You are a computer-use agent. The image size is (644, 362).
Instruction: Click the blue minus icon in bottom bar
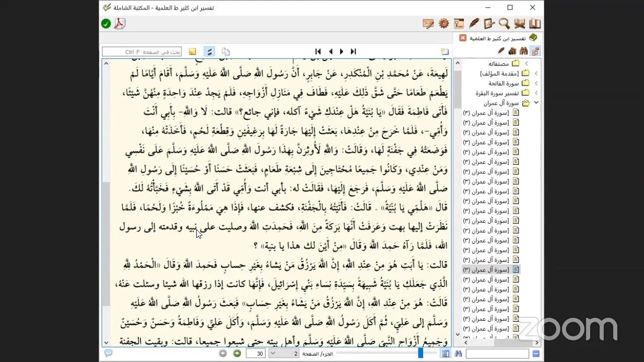pos(536,354)
